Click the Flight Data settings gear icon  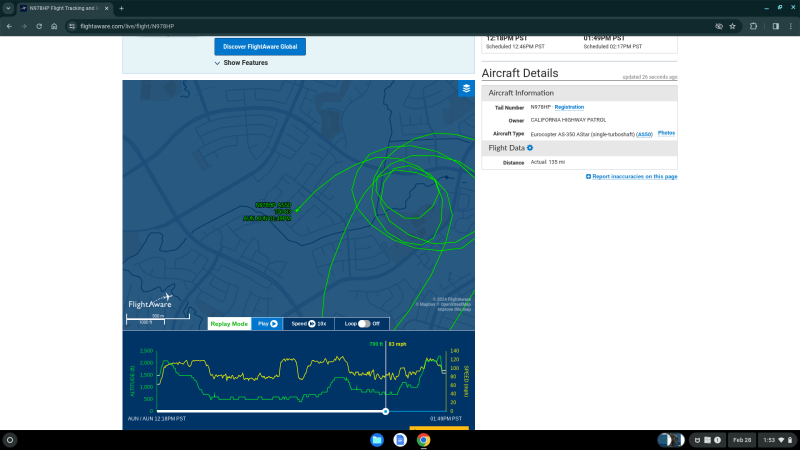click(530, 148)
